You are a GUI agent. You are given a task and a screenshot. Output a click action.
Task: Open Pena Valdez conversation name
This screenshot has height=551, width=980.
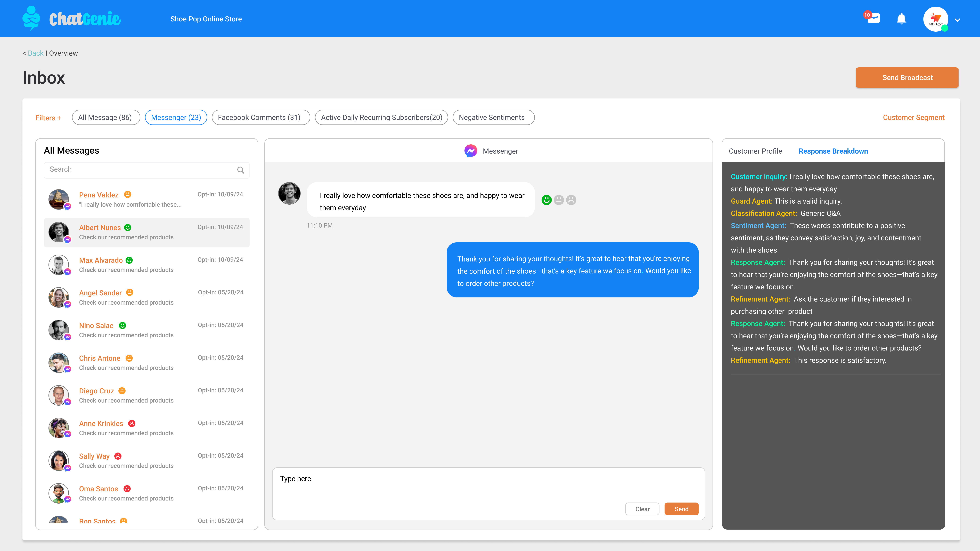point(99,195)
